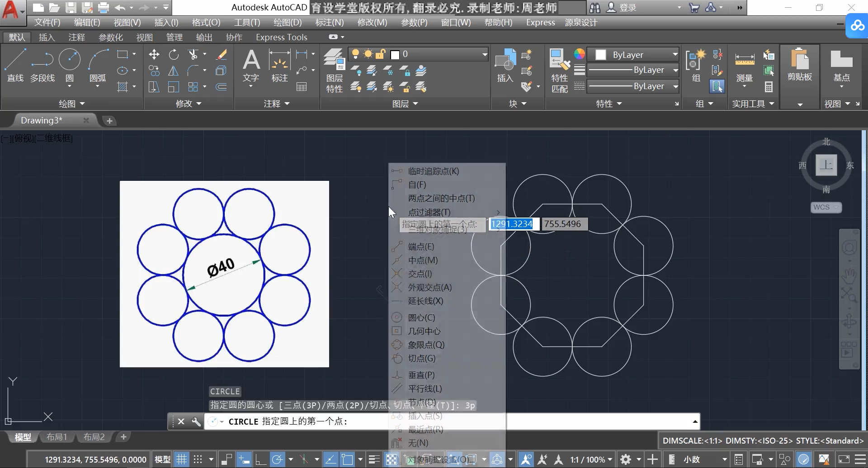Open the layer selection dropdown
The width and height of the screenshot is (868, 468).
418,54
